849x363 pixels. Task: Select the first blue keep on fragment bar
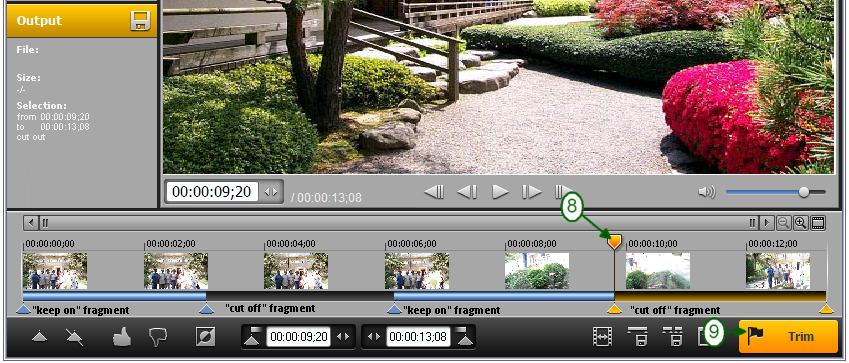tap(114, 296)
